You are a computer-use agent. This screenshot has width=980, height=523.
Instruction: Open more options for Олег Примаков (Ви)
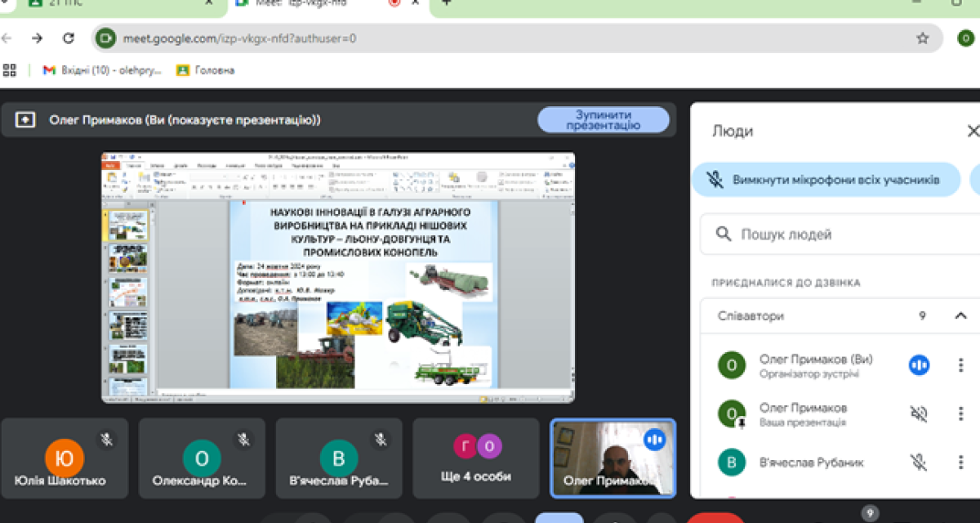click(x=960, y=365)
